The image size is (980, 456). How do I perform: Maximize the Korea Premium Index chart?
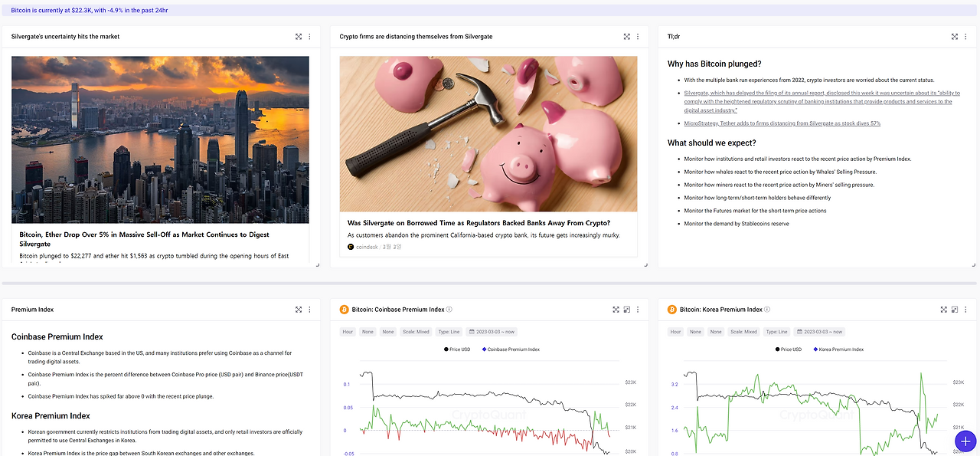pos(944,310)
